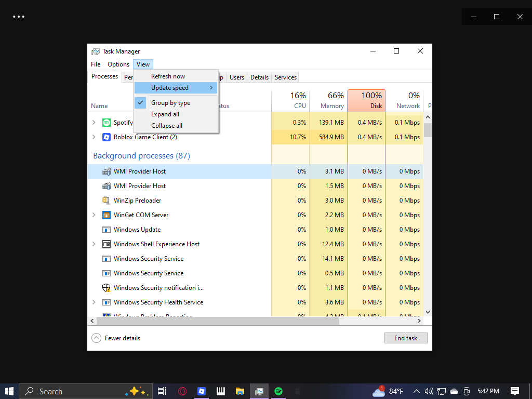The height and width of the screenshot is (399, 532).
Task: Switch to Roblox in the taskbar
Action: pyautogui.click(x=202, y=391)
